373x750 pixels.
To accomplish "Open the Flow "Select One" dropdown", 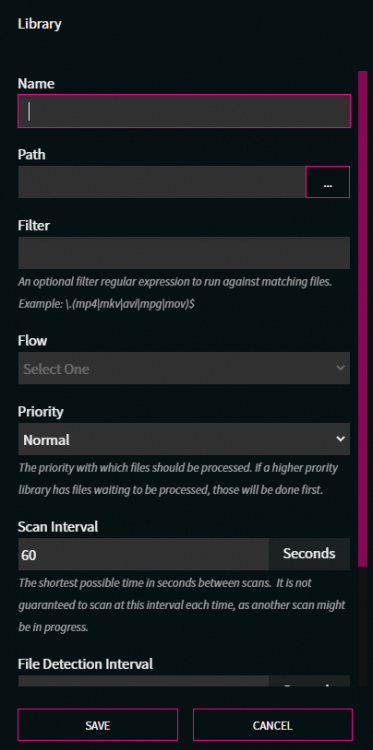I will tap(184, 368).
